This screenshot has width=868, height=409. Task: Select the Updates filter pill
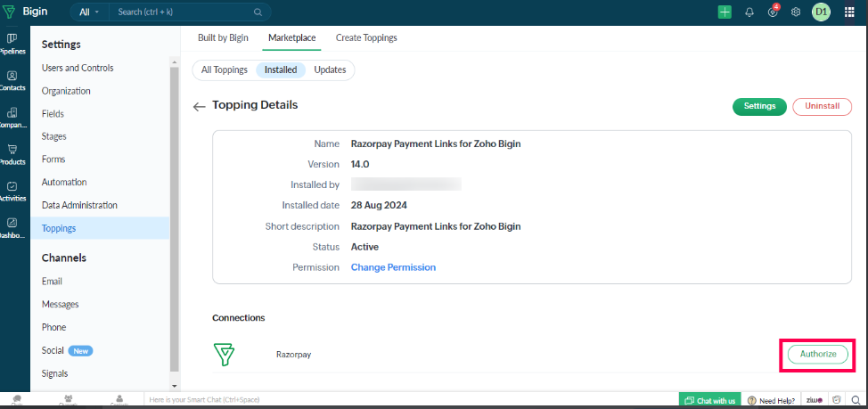point(330,70)
